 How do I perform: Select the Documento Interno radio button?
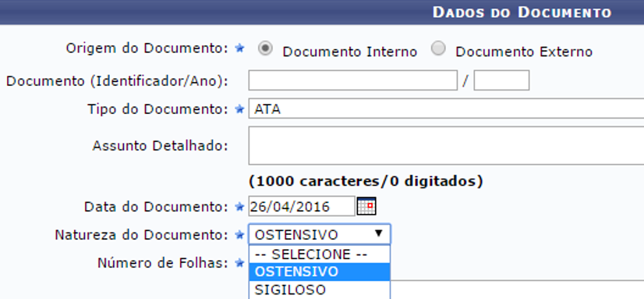pyautogui.click(x=265, y=49)
